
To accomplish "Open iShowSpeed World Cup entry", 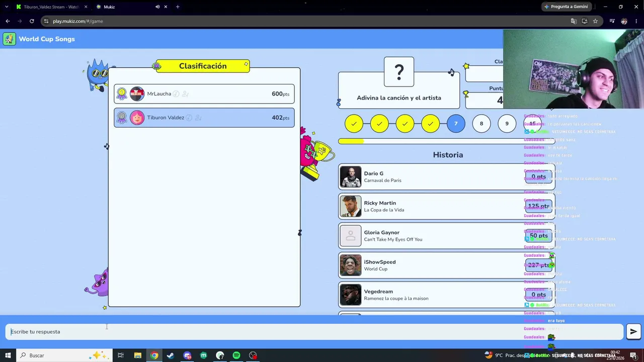I will click(447, 265).
